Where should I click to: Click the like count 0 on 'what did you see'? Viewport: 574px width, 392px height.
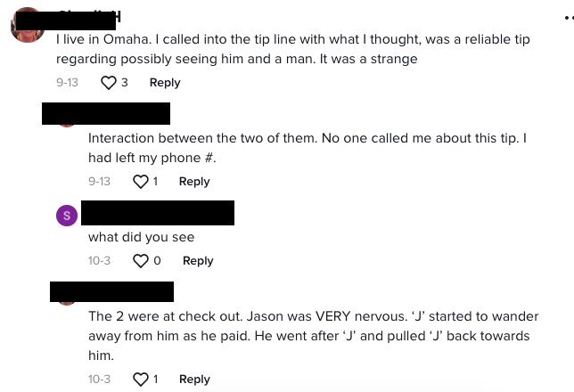click(158, 261)
